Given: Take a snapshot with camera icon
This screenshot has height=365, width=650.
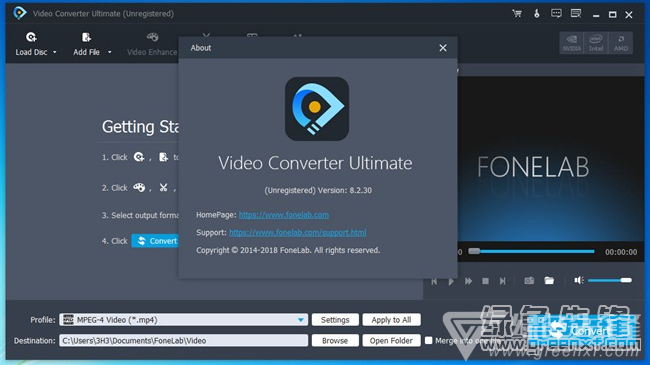Looking at the screenshot, I should coord(529,281).
